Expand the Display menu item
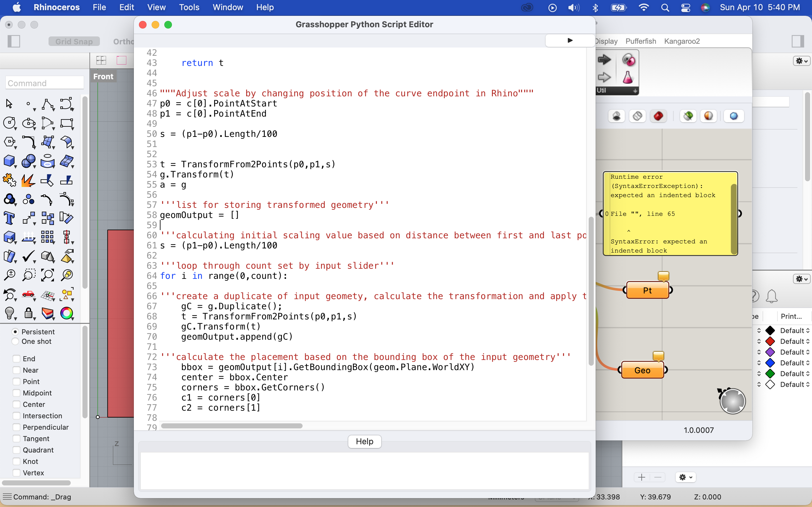Image resolution: width=812 pixels, height=507 pixels. point(605,41)
